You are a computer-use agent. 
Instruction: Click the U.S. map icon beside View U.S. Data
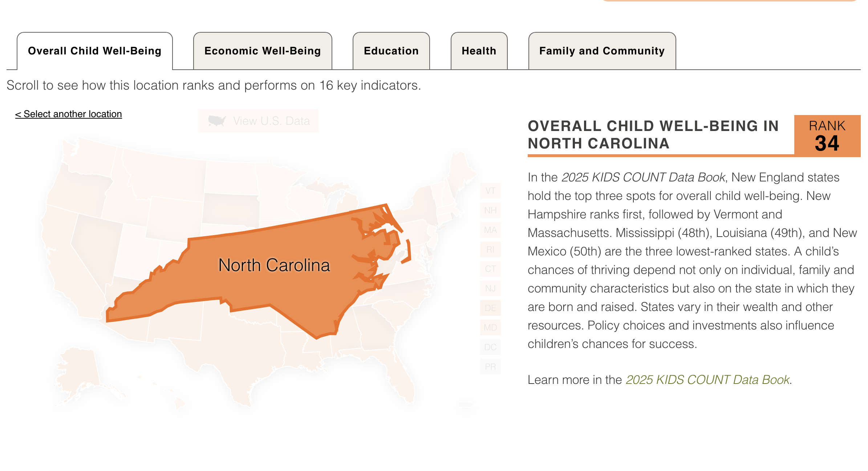tap(217, 121)
